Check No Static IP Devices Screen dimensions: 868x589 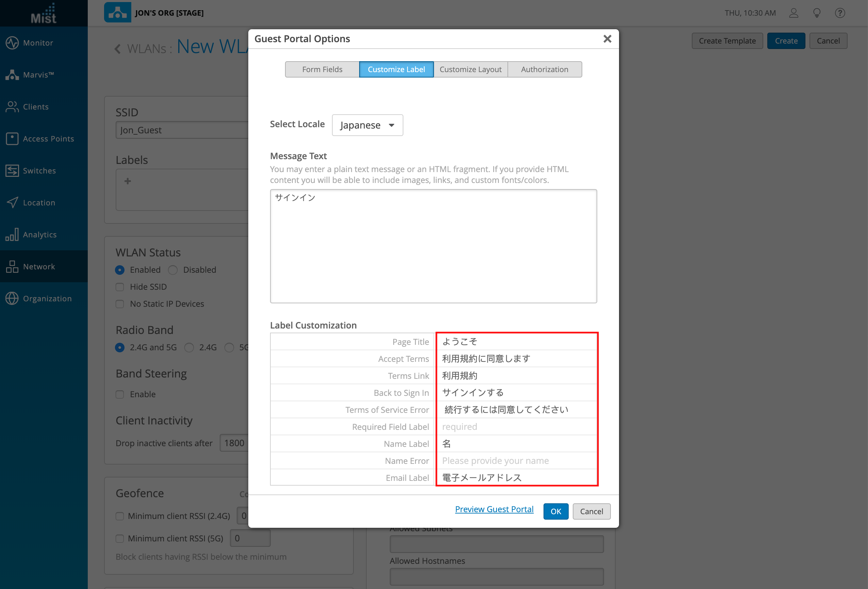120,304
